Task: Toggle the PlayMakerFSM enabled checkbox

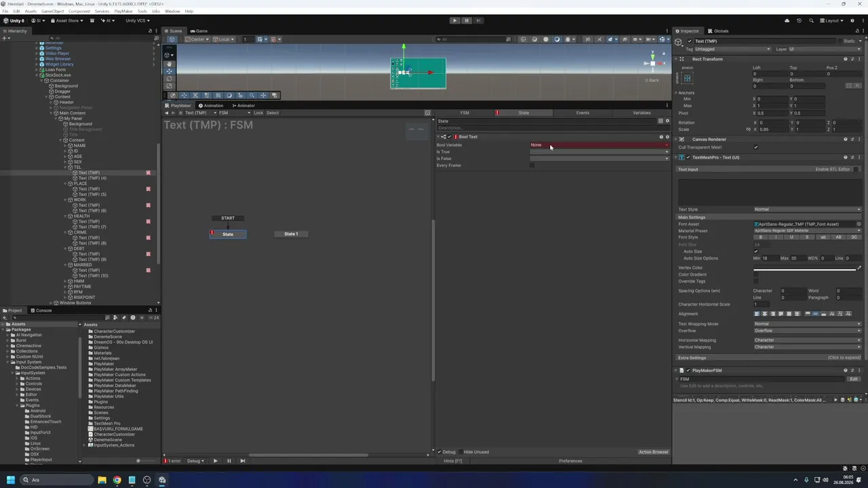Action: pyautogui.click(x=688, y=371)
